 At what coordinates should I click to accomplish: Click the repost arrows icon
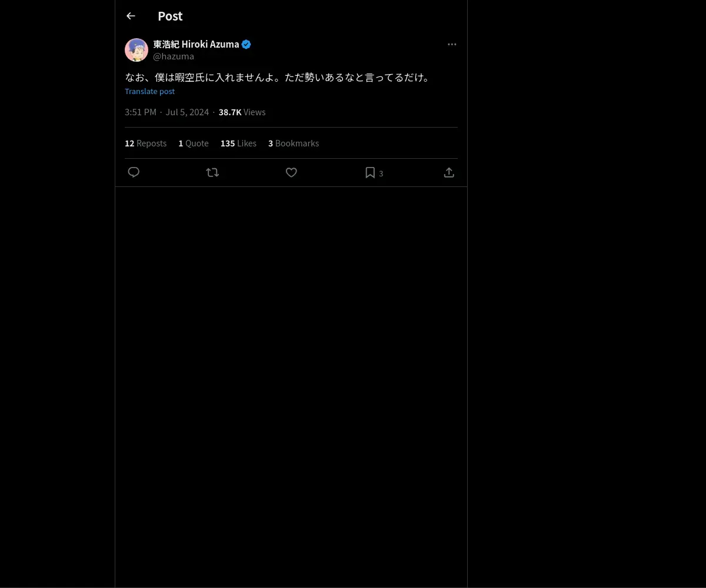(x=212, y=172)
